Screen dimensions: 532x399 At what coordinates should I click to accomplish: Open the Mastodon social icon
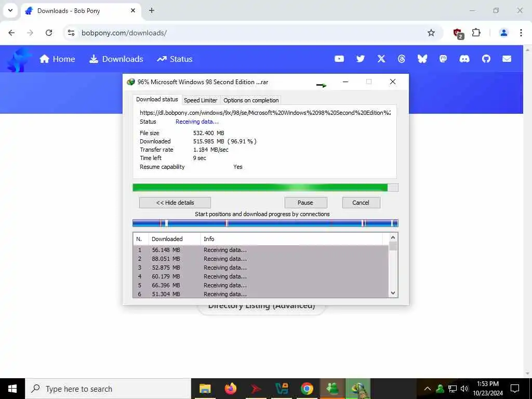(443, 59)
